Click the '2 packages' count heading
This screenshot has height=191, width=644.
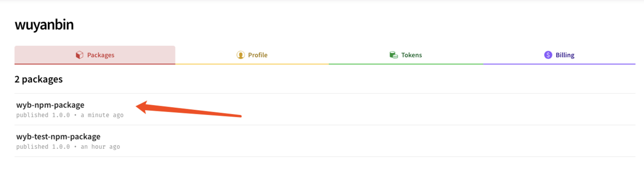point(38,80)
